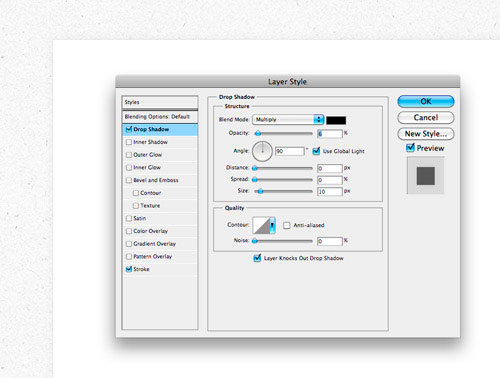The height and width of the screenshot is (378, 500).
Task: Enable the Color Overlay checkbox
Action: (x=129, y=231)
